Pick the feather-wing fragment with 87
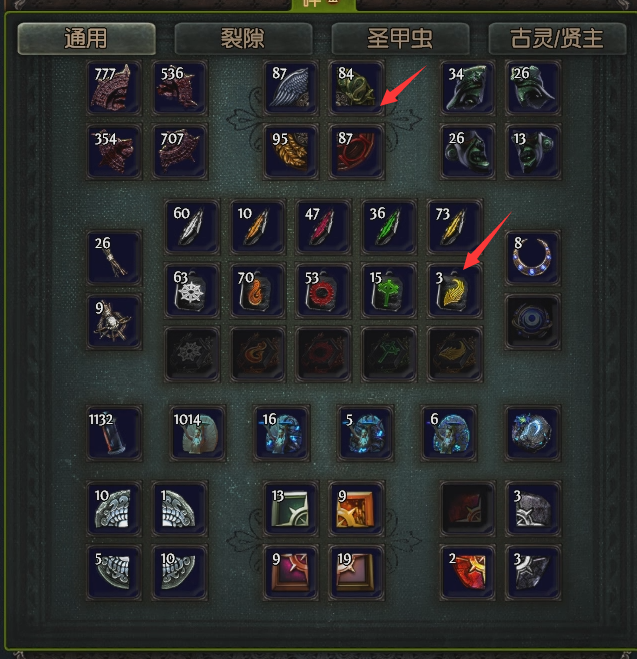 coord(291,88)
